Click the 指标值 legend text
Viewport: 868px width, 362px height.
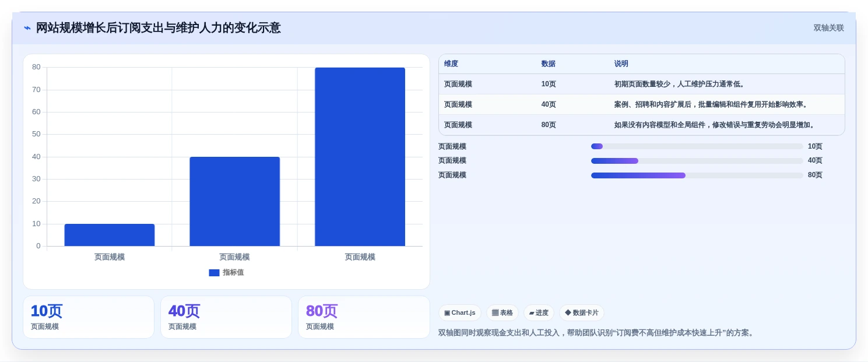pos(233,272)
